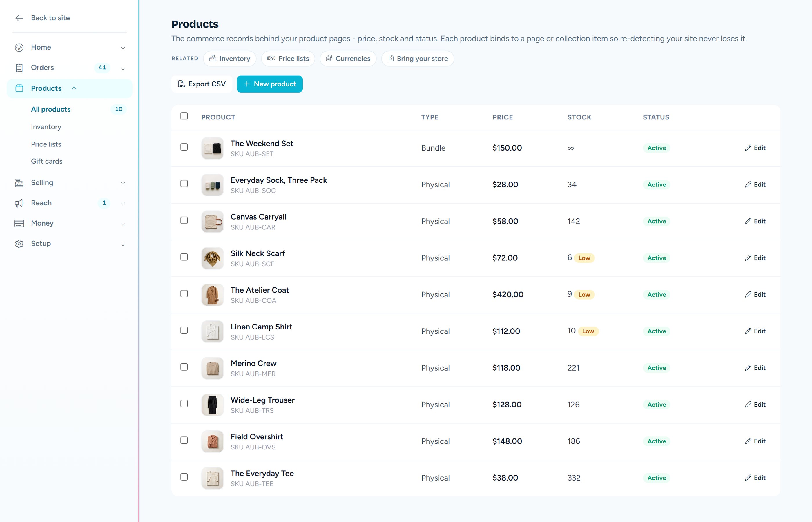Open the Currencies related link

348,58
